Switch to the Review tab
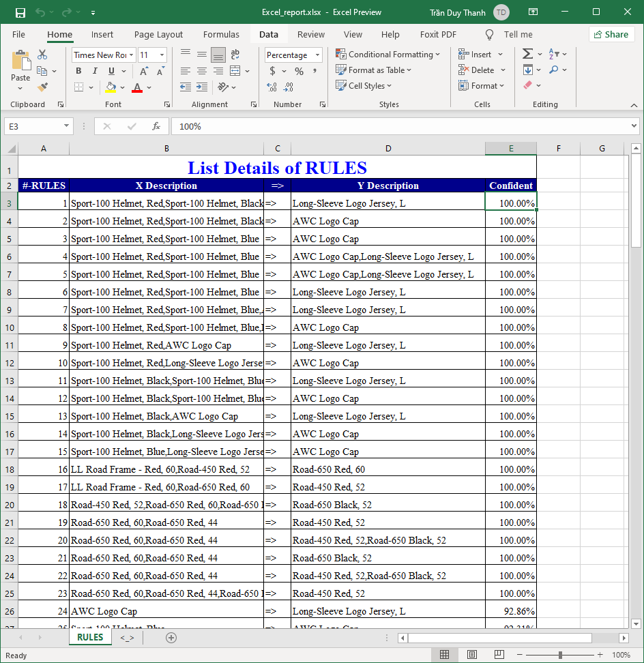 click(x=311, y=34)
